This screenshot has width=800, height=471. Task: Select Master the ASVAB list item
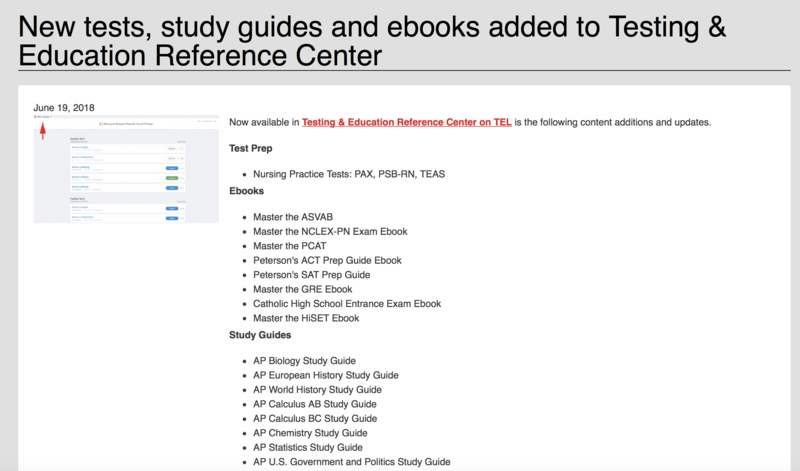pos(293,217)
